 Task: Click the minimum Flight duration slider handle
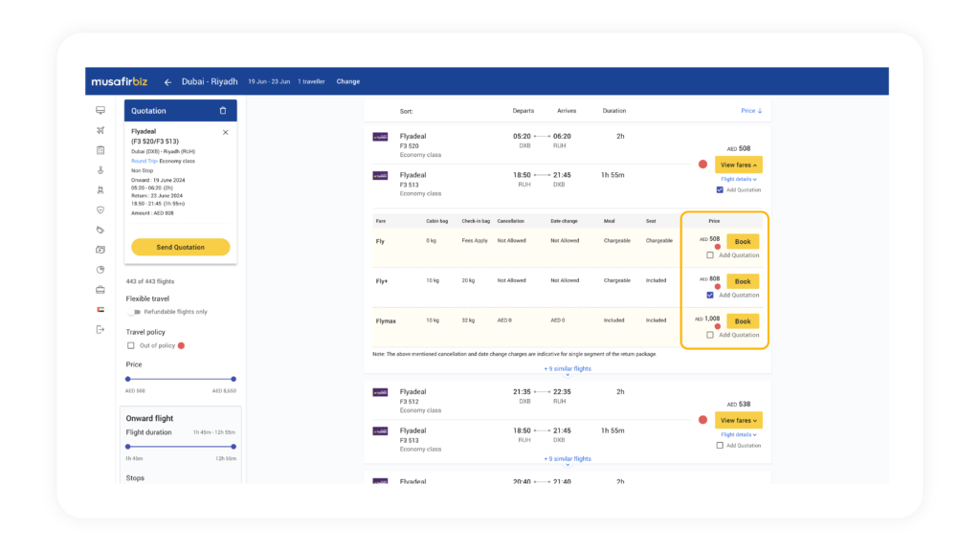(x=128, y=447)
